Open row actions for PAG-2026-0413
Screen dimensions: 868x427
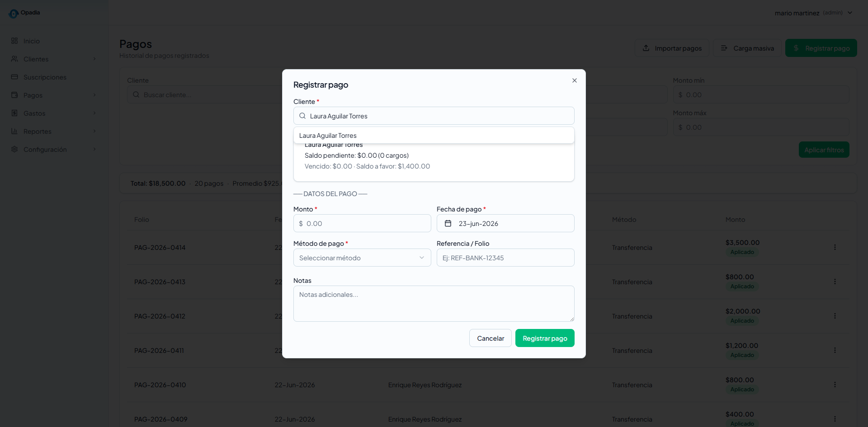(x=835, y=282)
